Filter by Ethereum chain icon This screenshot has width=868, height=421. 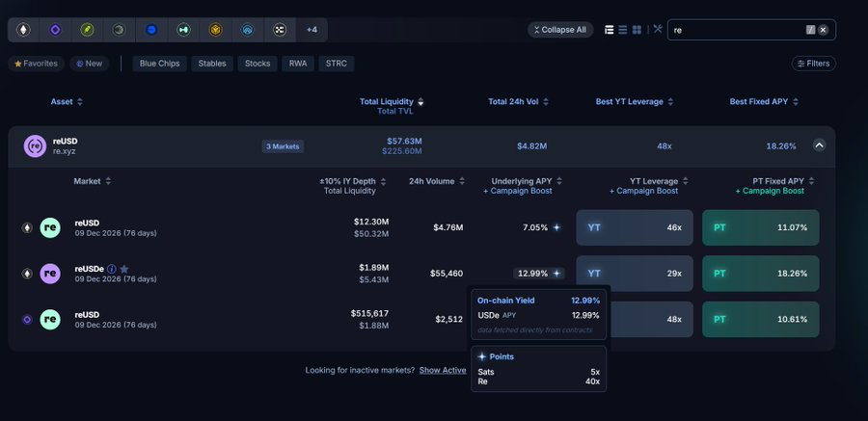click(23, 30)
